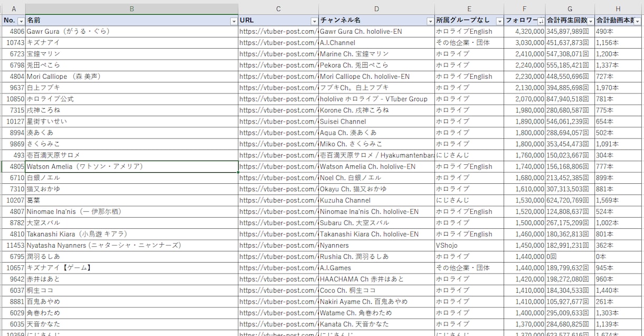Select the "Suisei Channel" cell
Viewport: 644px width, 336px height.
[377, 122]
